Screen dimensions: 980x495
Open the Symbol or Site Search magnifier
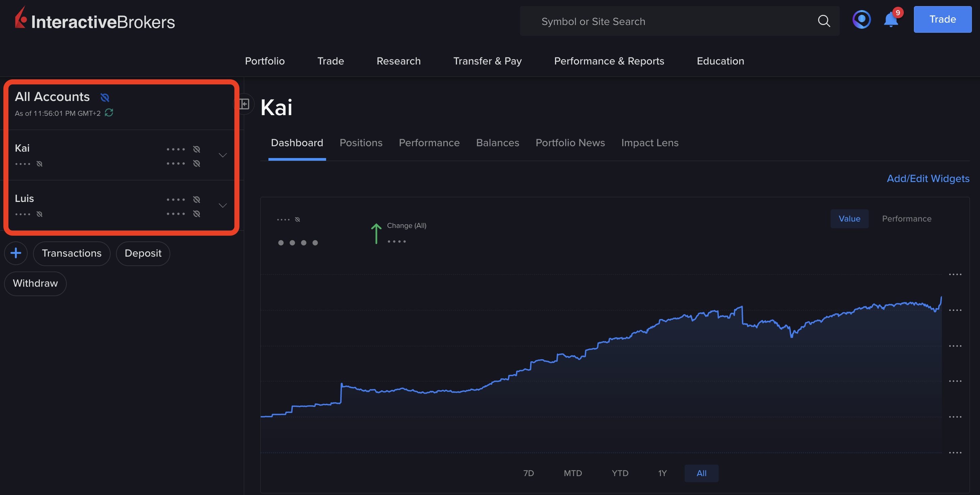click(x=824, y=21)
